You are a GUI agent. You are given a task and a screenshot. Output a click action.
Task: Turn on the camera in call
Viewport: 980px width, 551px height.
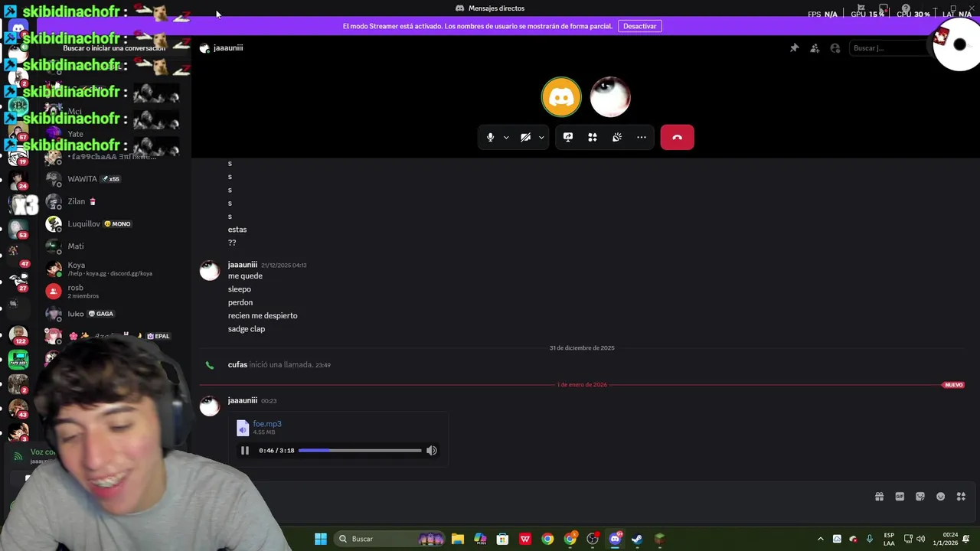tap(525, 137)
